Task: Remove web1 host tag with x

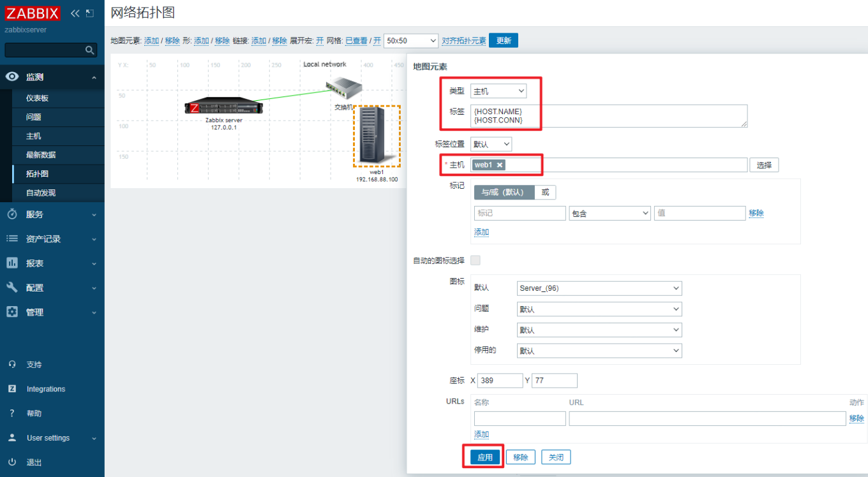Action: [x=500, y=165]
